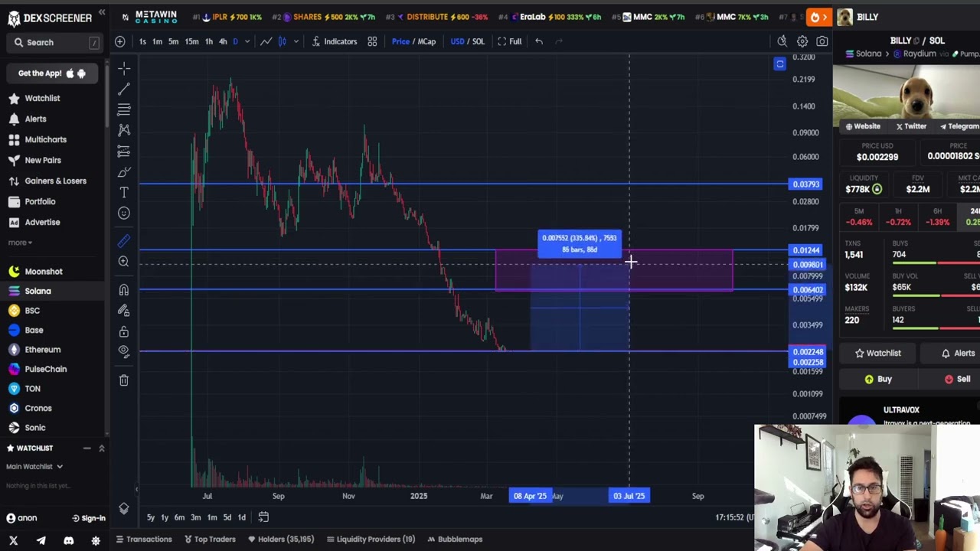Select the line chart style
The image size is (980, 551).
pos(266,41)
